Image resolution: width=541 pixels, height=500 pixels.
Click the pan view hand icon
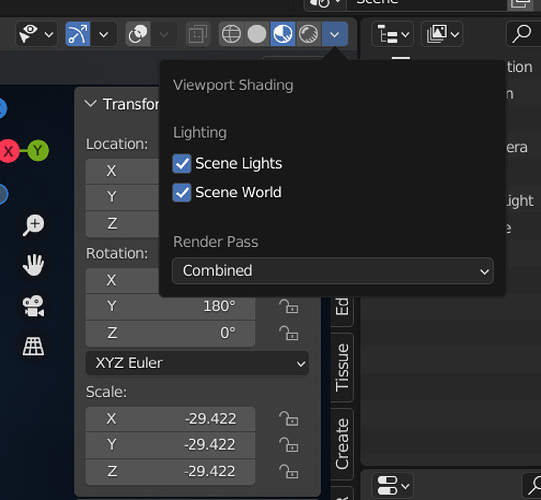click(x=33, y=265)
